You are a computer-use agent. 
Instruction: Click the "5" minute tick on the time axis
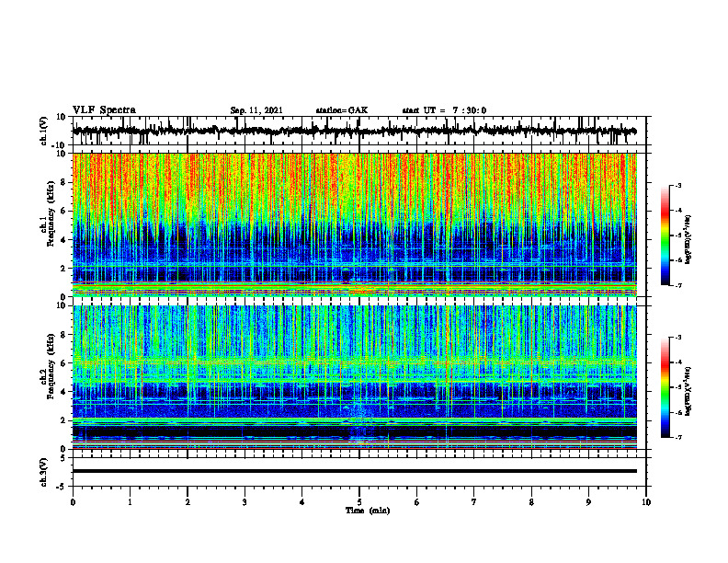click(359, 502)
